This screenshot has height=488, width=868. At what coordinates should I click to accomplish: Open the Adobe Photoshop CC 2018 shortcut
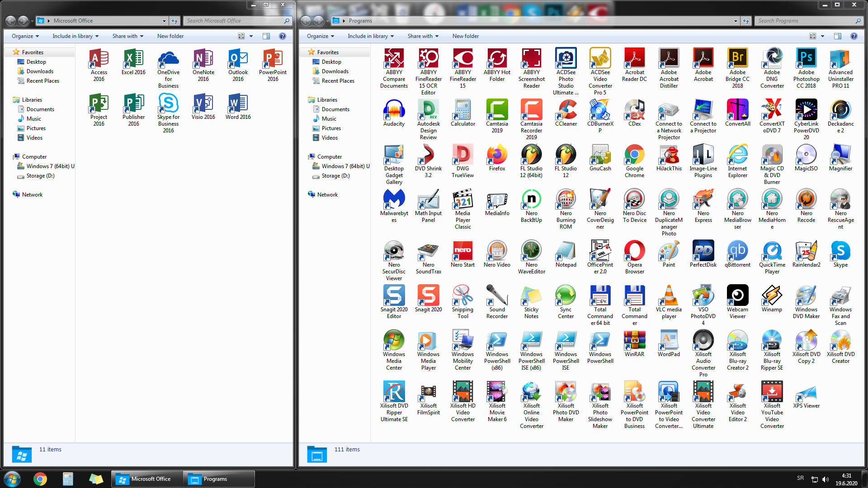click(x=806, y=68)
